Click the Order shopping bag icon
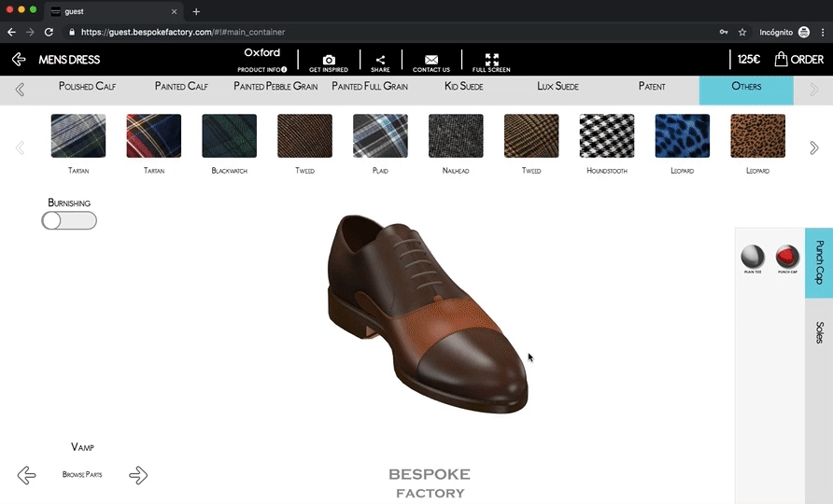833x504 pixels. click(x=781, y=59)
